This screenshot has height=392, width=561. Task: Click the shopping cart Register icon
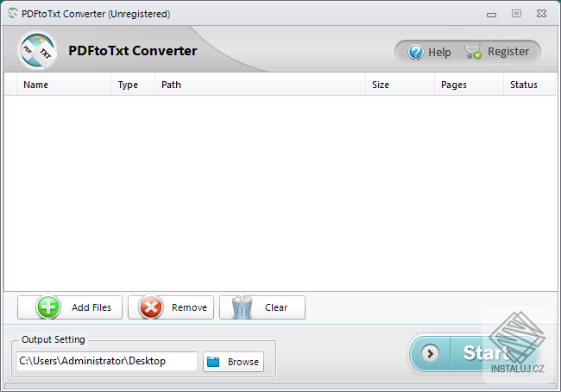(473, 52)
